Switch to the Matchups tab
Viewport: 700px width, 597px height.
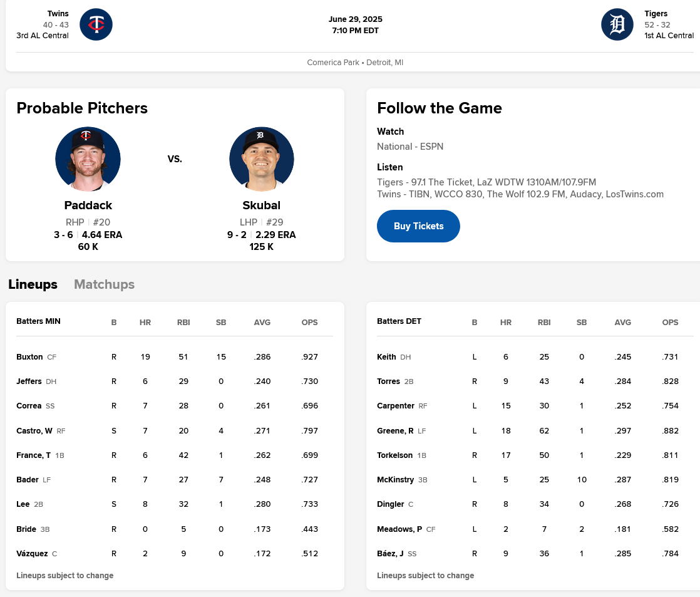click(x=104, y=284)
